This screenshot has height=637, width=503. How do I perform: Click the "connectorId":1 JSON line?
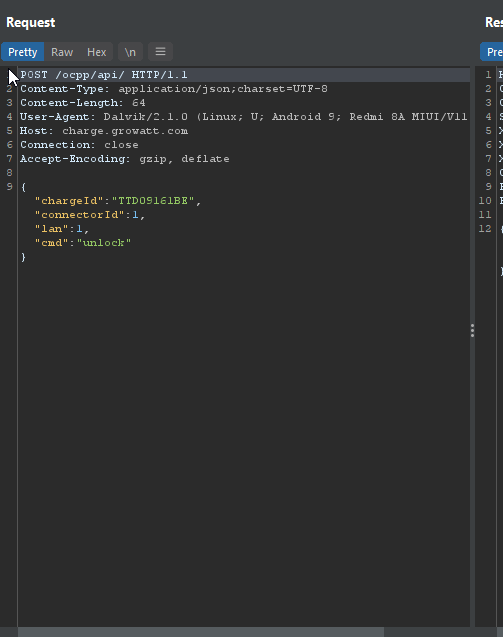pyautogui.click(x=90, y=215)
